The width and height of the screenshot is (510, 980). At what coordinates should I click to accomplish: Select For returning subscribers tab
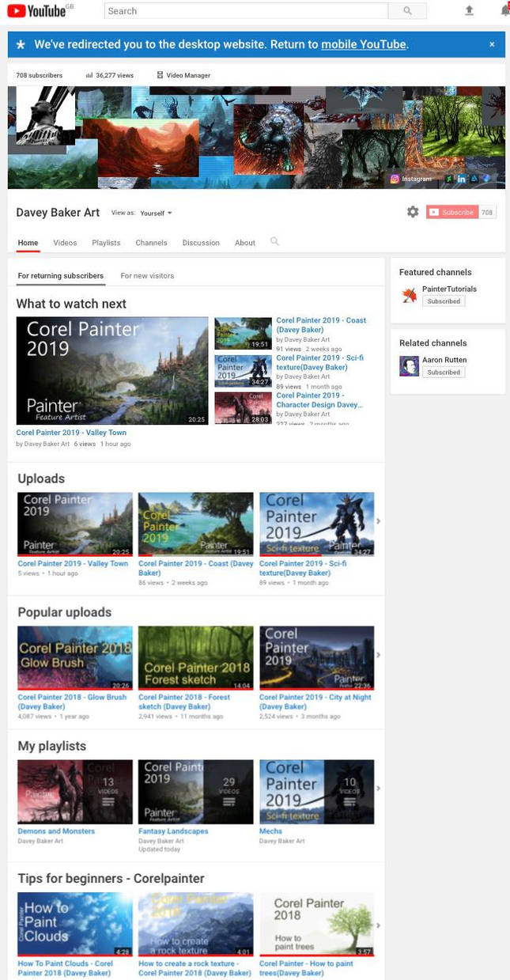click(x=60, y=276)
